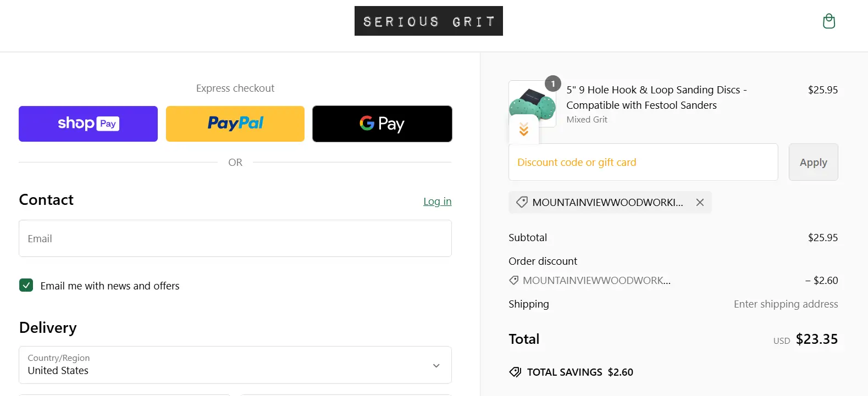Remove the MOUNTAINVIEWWOODWORKI discount code tag
The height and width of the screenshot is (396, 868).
tap(700, 202)
